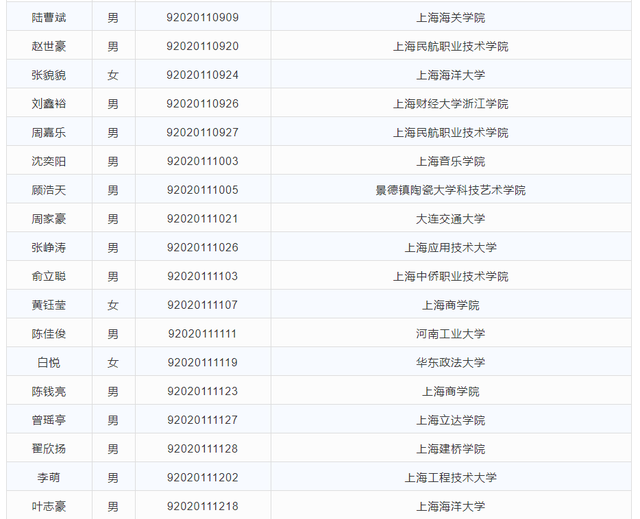
Task: Select the name cell 陆曹斌
Action: [49, 18]
